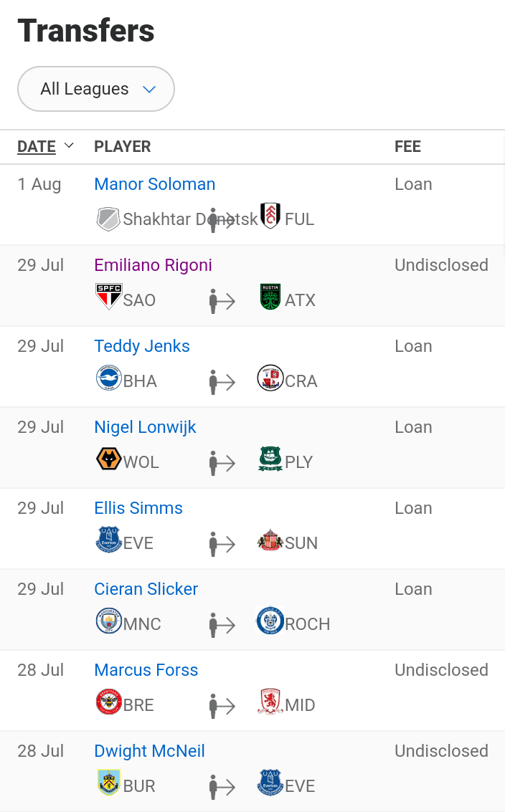
Task: Open Manor Soloman player link
Action: 154,184
